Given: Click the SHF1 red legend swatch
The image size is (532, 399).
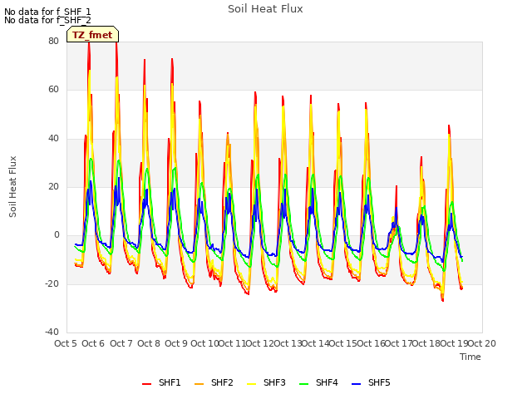Looking at the screenshot, I should pos(146,384).
